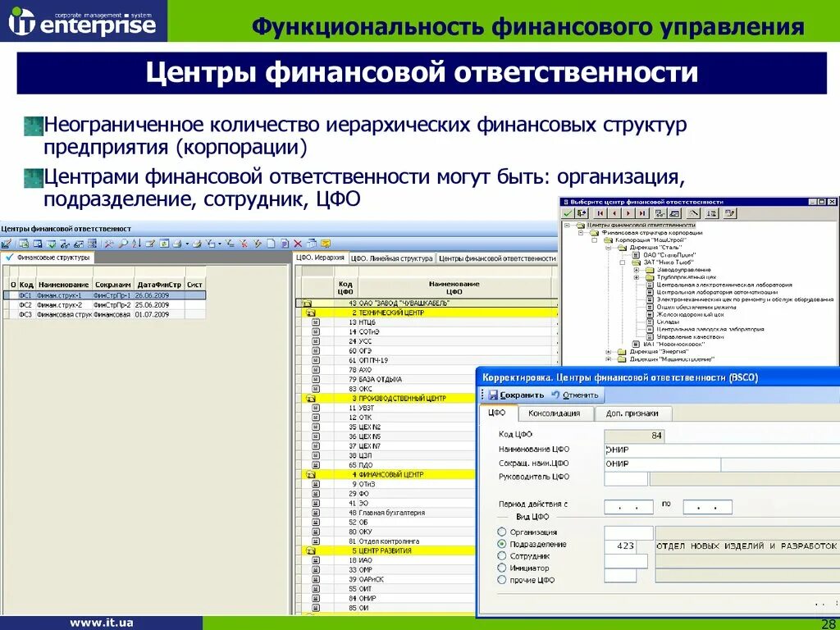Switch to the Доп. признаки tab
The width and height of the screenshot is (840, 630).
[632, 413]
